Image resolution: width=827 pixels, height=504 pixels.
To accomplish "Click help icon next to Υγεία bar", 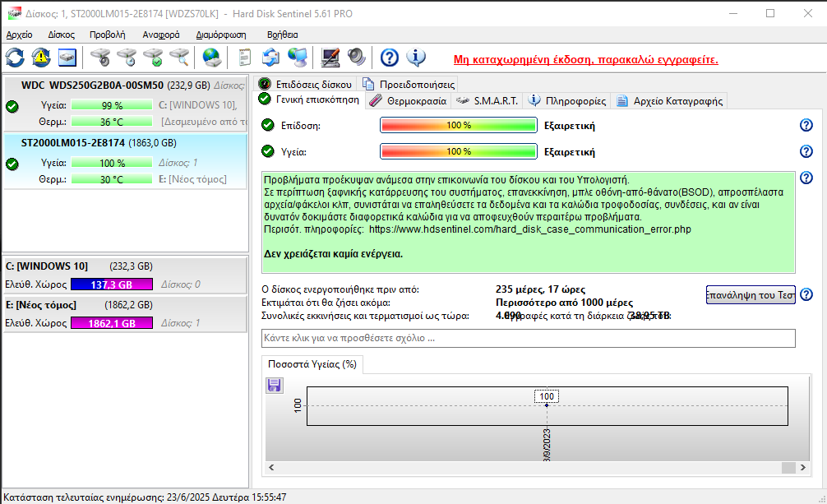I will (x=806, y=151).
